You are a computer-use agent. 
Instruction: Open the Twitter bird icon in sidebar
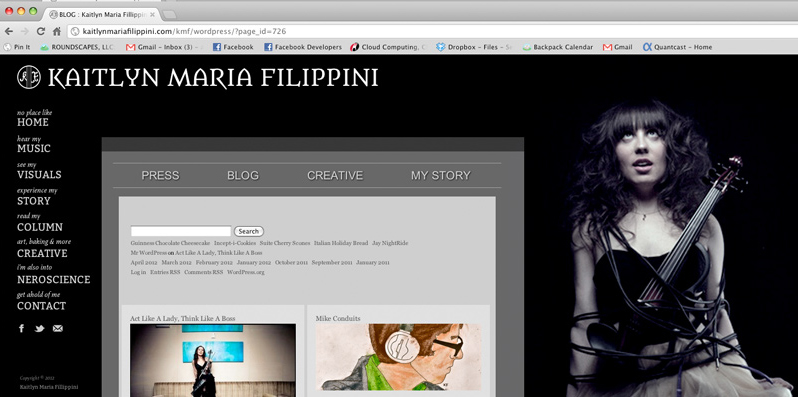pos(39,329)
